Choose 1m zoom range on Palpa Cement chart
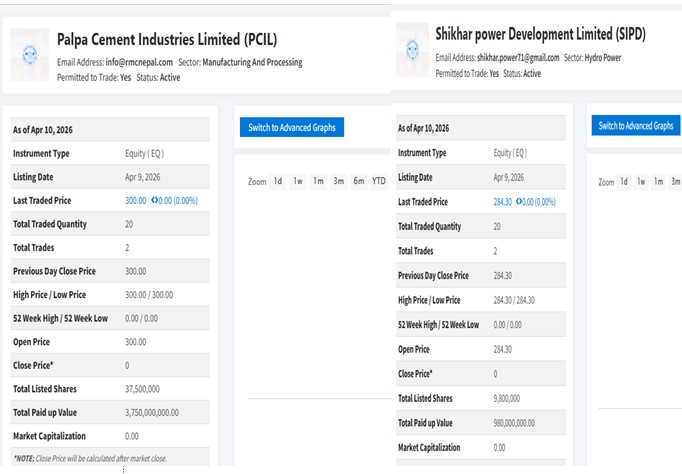682x474 pixels. coord(318,181)
